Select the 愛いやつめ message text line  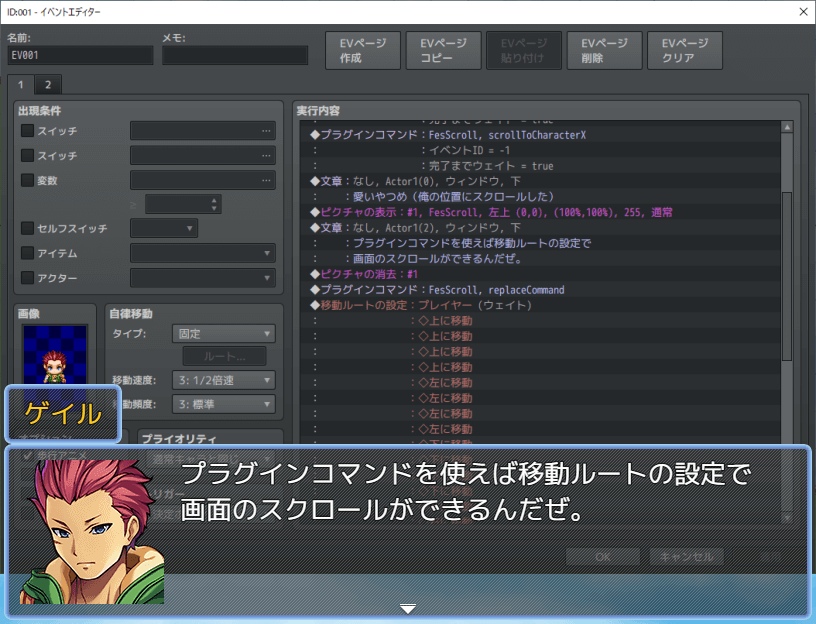[x=540, y=197]
